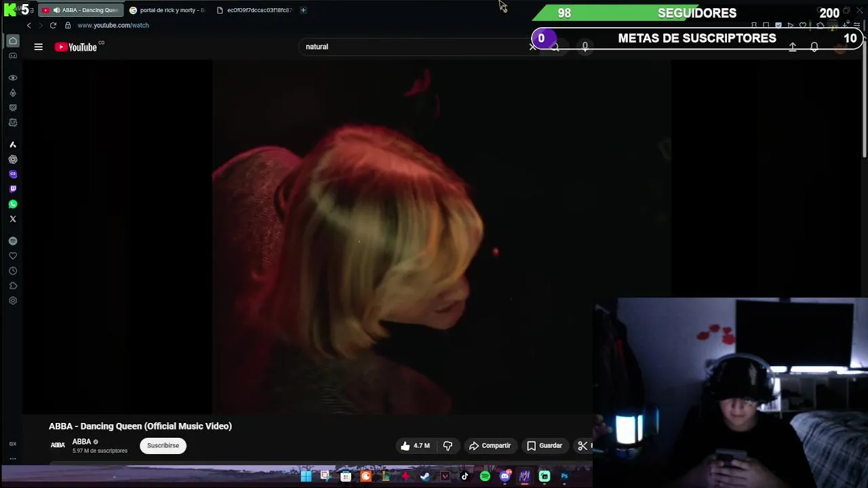Viewport: 868px width, 488px height.
Task: Click the address bar URL
Action: [x=113, y=25]
